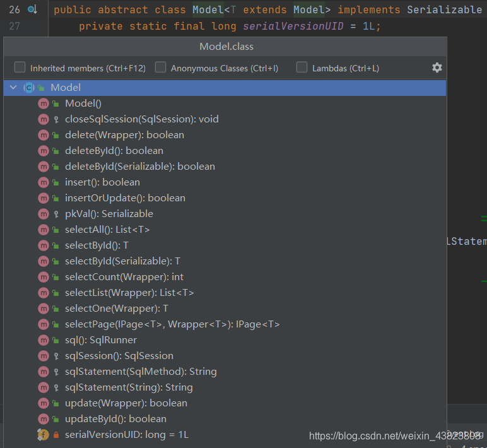Click the class icon beside Model node
Screen dimensions: 487x448
point(29,88)
